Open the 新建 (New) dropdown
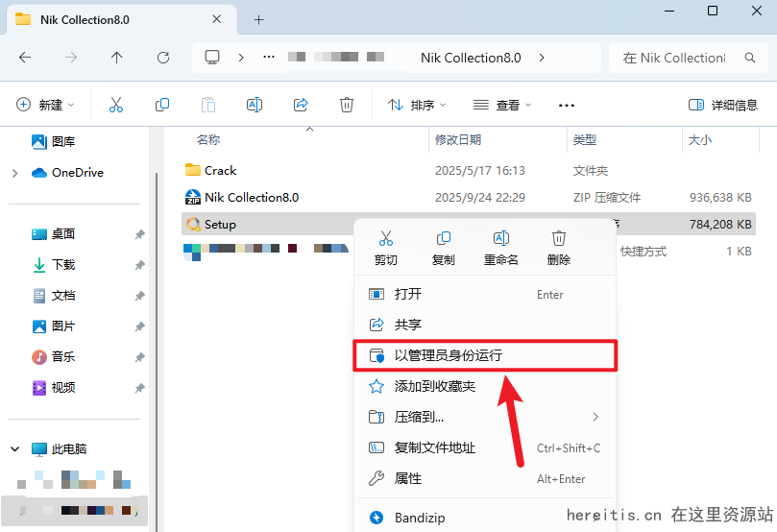This screenshot has width=777, height=532. (x=45, y=105)
